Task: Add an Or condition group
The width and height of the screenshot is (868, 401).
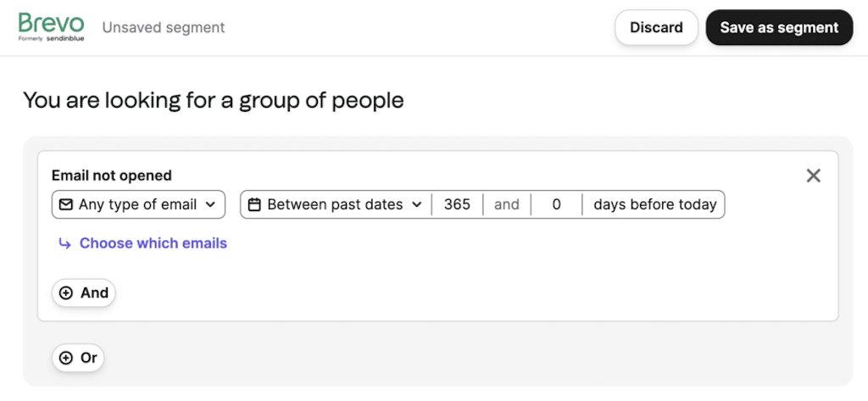Action: pos(78,358)
